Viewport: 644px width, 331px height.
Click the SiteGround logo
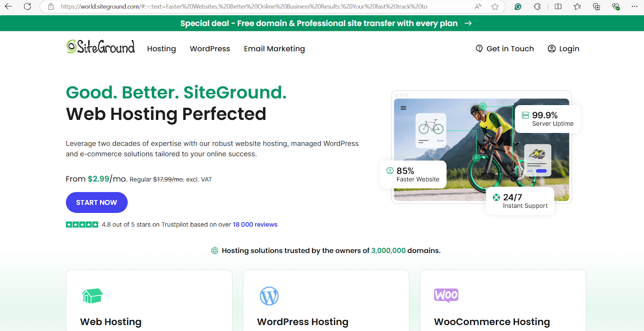(x=101, y=47)
